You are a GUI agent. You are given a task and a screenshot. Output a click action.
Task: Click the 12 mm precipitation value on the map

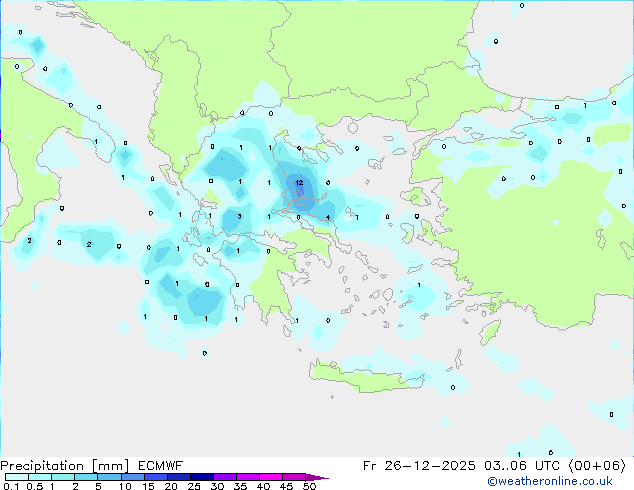point(299,183)
